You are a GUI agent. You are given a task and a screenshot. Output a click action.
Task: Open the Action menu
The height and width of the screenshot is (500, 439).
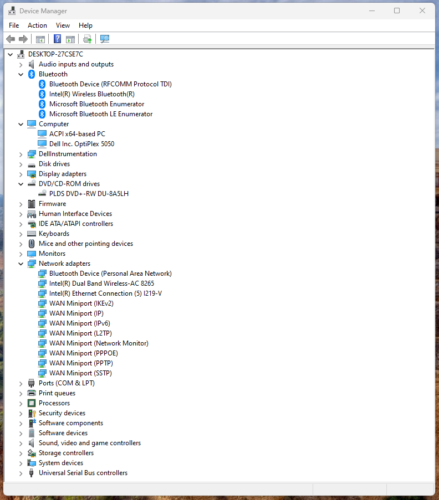37,25
